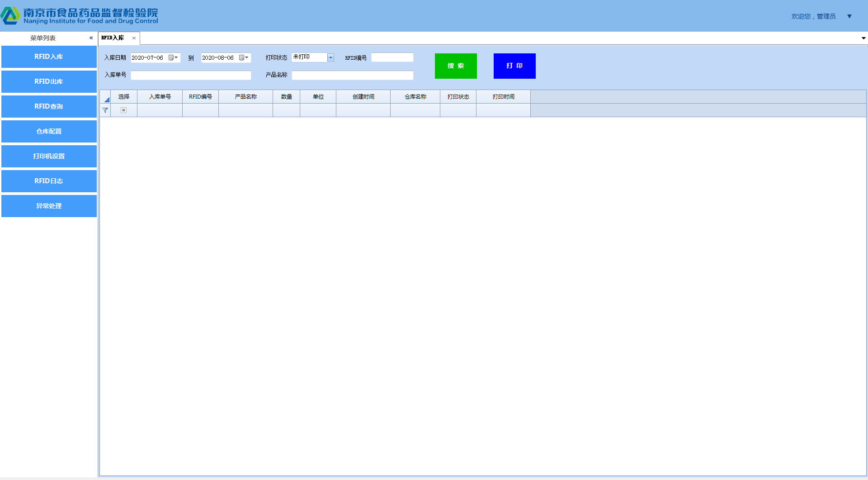Toggle the select-all checkbox in filter row
The image size is (868, 480).
pos(123,110)
